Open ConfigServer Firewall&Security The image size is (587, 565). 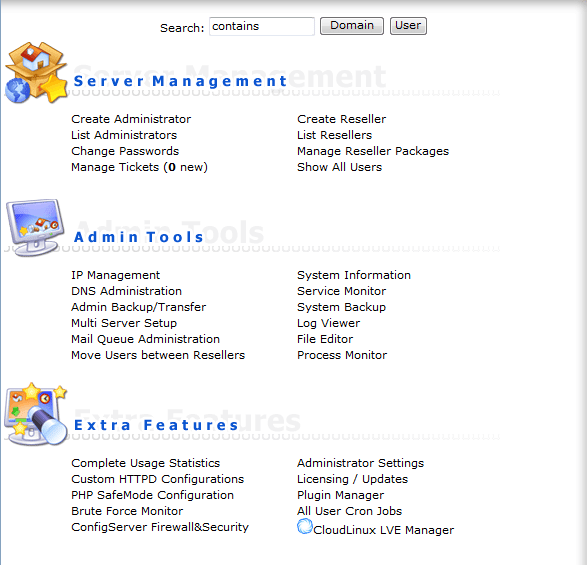[x=160, y=527]
